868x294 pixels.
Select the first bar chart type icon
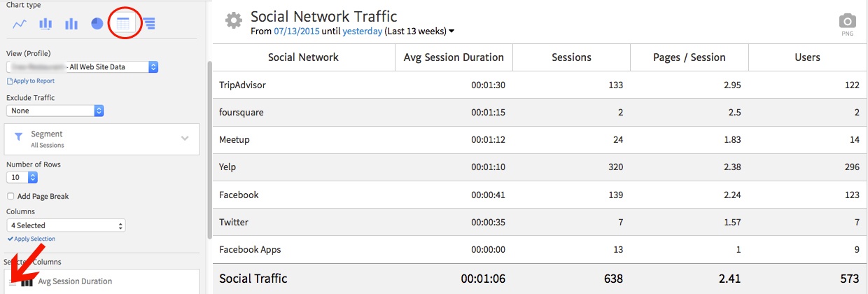coord(45,24)
